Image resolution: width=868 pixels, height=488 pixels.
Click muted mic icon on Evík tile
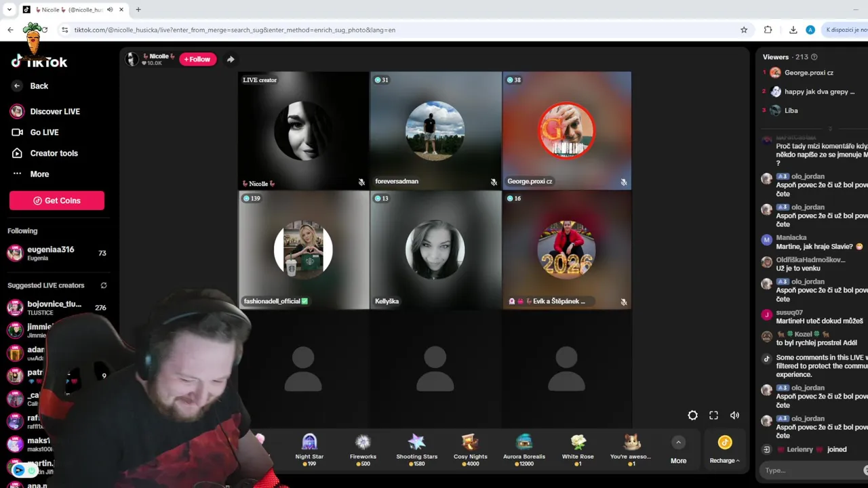pyautogui.click(x=624, y=302)
